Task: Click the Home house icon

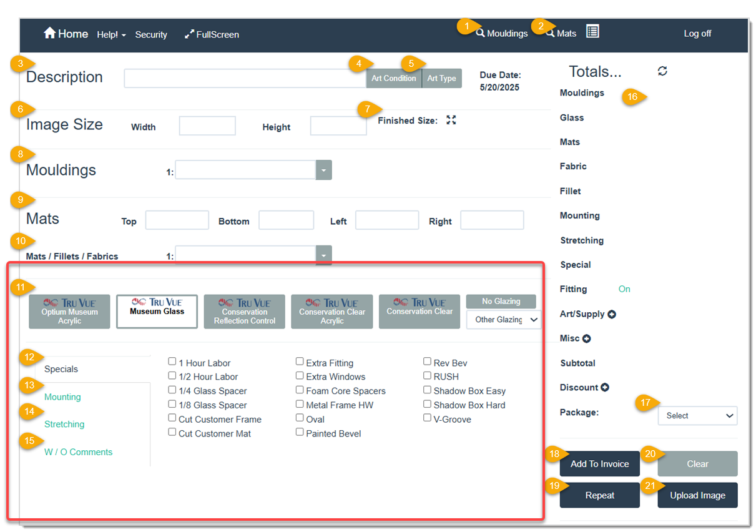Action: tap(50, 33)
